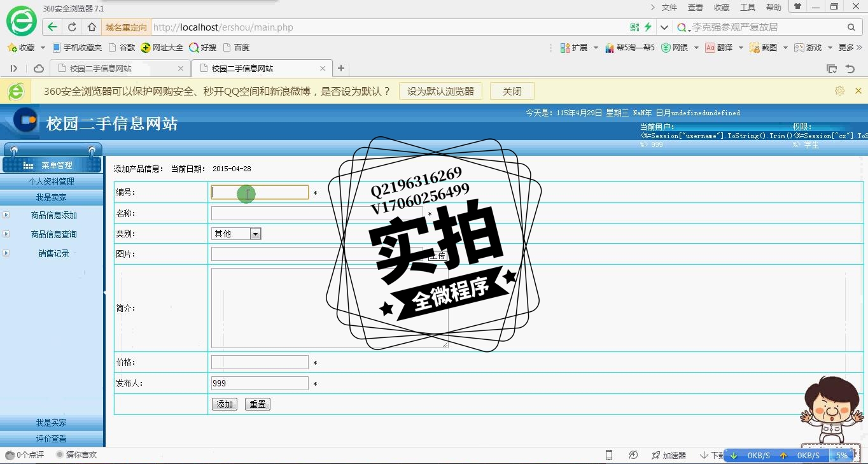
Task: Open the upper 我是卖家 sidebar section
Action: [52, 197]
